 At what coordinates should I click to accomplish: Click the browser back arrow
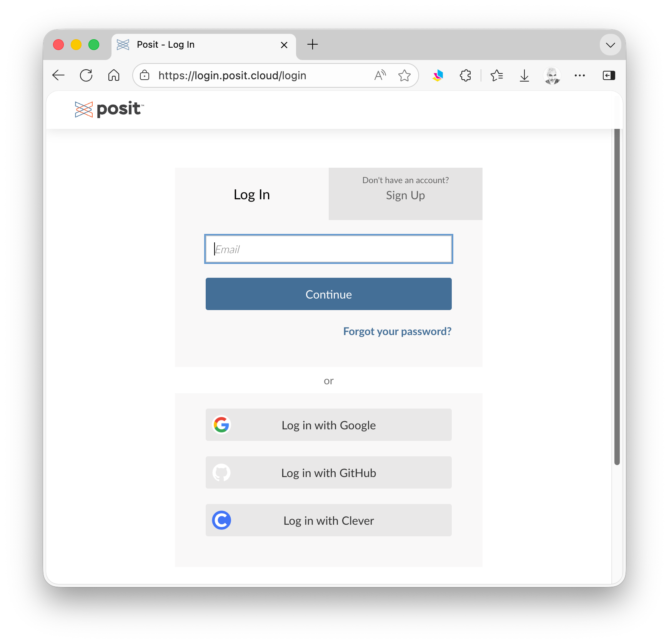coord(58,75)
